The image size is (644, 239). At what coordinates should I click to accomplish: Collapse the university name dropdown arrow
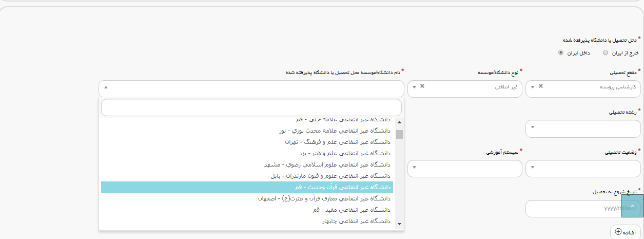106,88
